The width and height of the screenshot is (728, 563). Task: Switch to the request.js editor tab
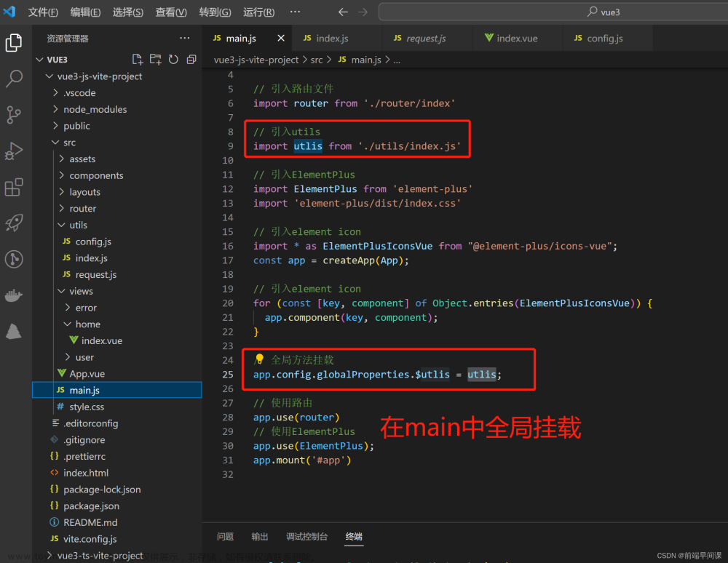(x=427, y=38)
